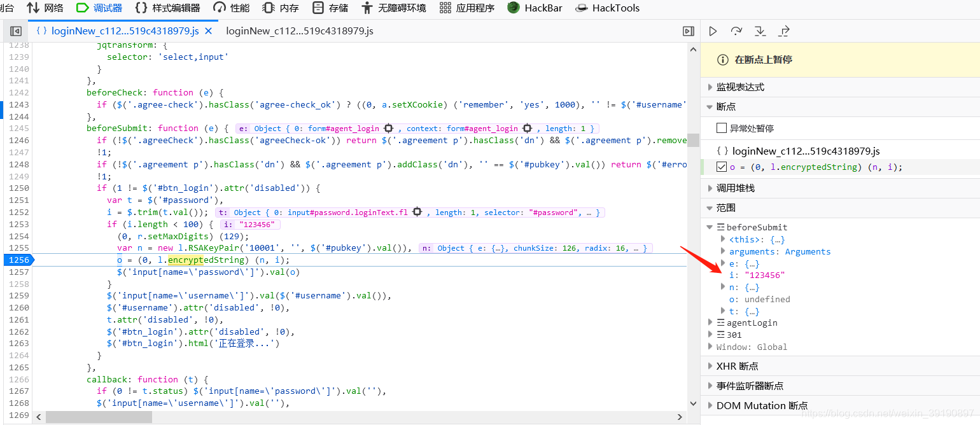The height and width of the screenshot is (425, 980).
Task: Select the second loginNew js source tab
Action: pyautogui.click(x=299, y=31)
